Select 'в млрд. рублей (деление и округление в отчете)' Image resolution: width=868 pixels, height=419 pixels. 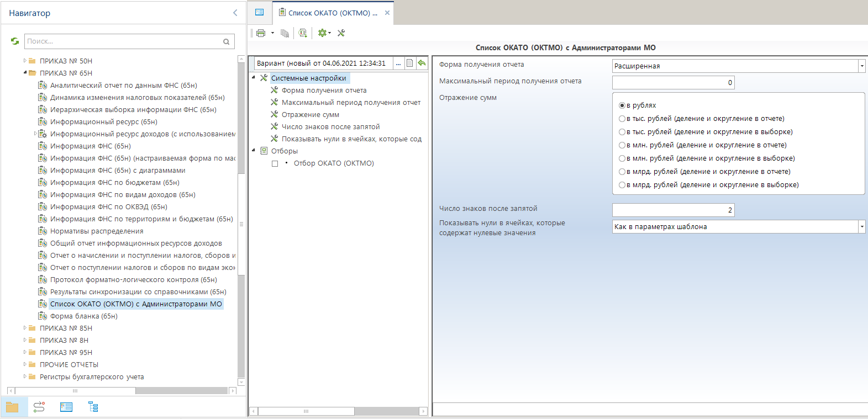622,172
